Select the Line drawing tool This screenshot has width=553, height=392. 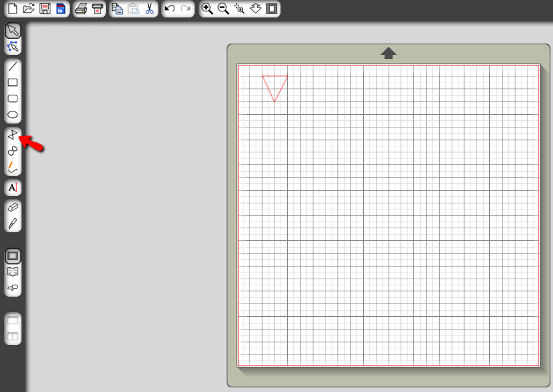tap(13, 66)
